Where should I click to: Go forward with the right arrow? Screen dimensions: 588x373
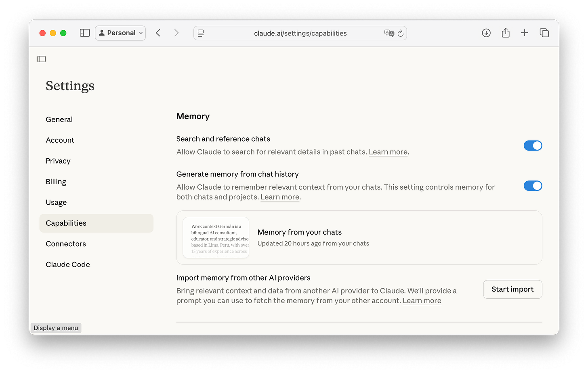coord(176,33)
